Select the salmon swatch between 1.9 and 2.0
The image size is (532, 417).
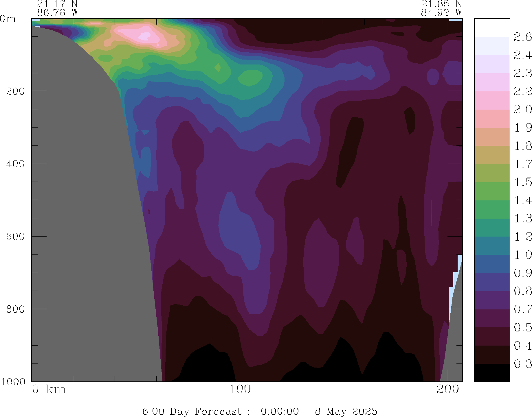(492, 119)
